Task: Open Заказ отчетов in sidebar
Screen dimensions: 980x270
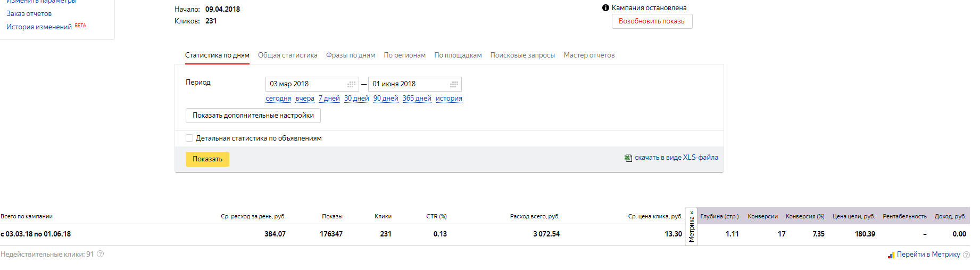Action: click(x=29, y=14)
